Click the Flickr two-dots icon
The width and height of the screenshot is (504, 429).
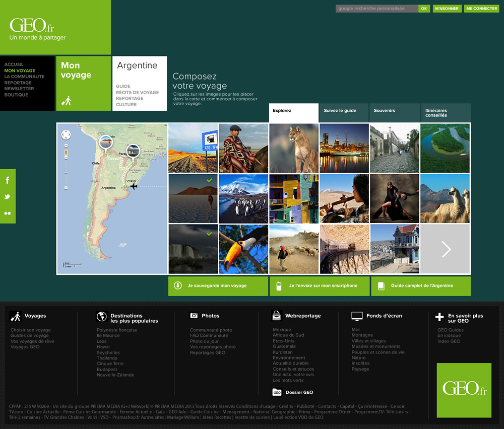click(8, 213)
